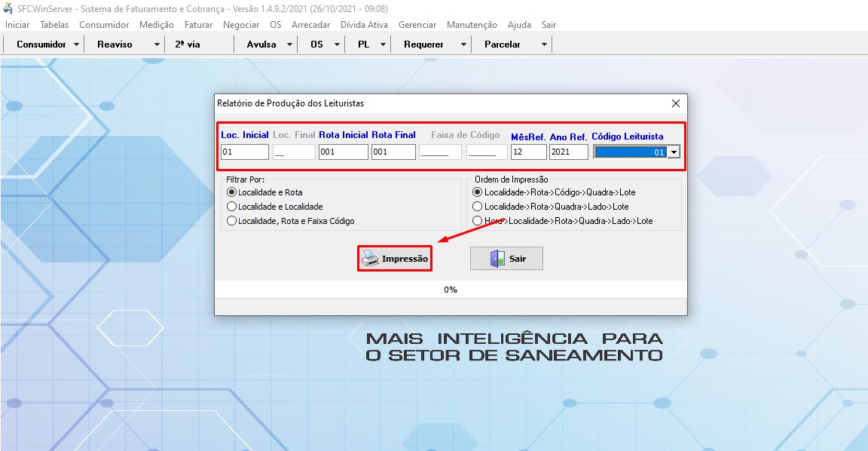
Task: Select 'Localidade e Rota' filter option
Action: tap(232, 192)
